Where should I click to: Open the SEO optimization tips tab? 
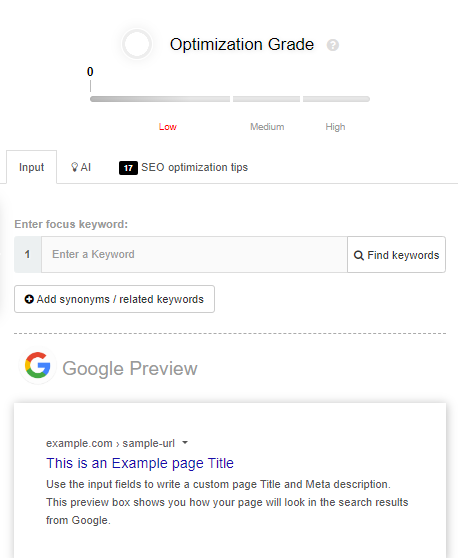pos(183,167)
